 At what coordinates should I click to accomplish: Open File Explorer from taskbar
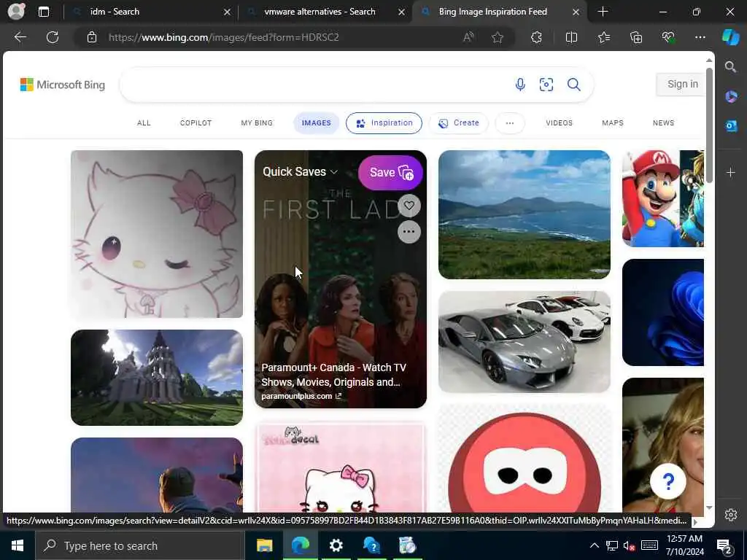264,545
